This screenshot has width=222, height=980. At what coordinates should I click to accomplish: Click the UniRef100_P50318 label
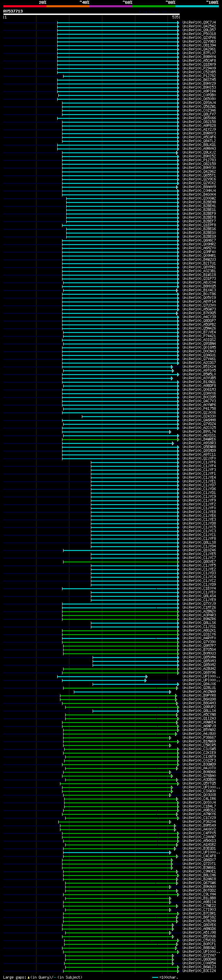(x=199, y=34)
